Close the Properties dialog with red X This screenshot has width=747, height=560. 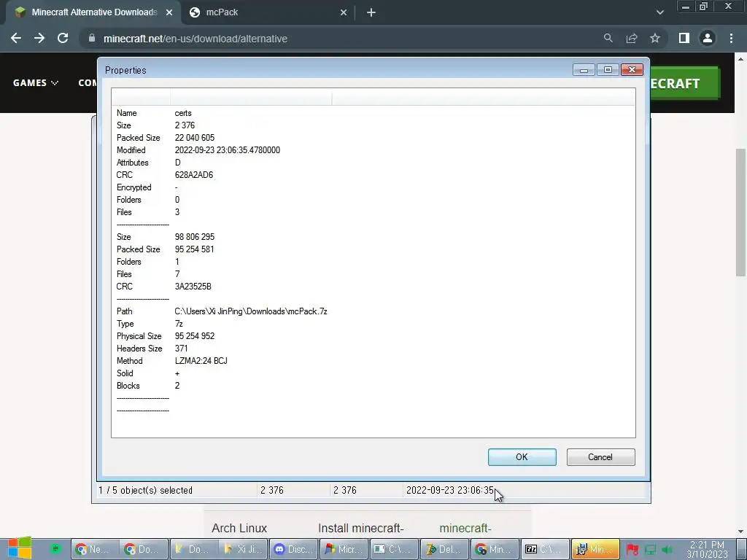[x=632, y=70]
